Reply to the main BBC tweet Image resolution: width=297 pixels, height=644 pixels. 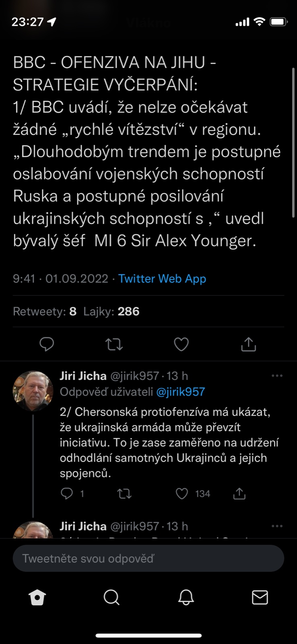click(x=47, y=344)
